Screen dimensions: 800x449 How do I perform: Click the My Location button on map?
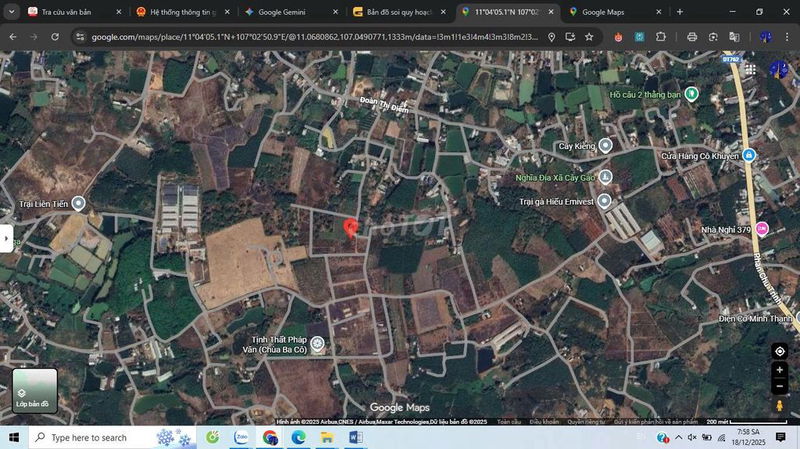[779, 351]
